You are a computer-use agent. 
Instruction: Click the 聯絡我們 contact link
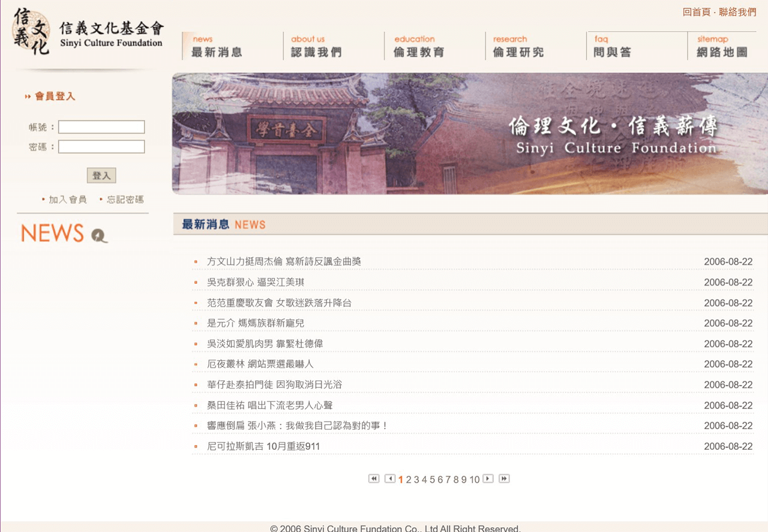click(x=737, y=12)
